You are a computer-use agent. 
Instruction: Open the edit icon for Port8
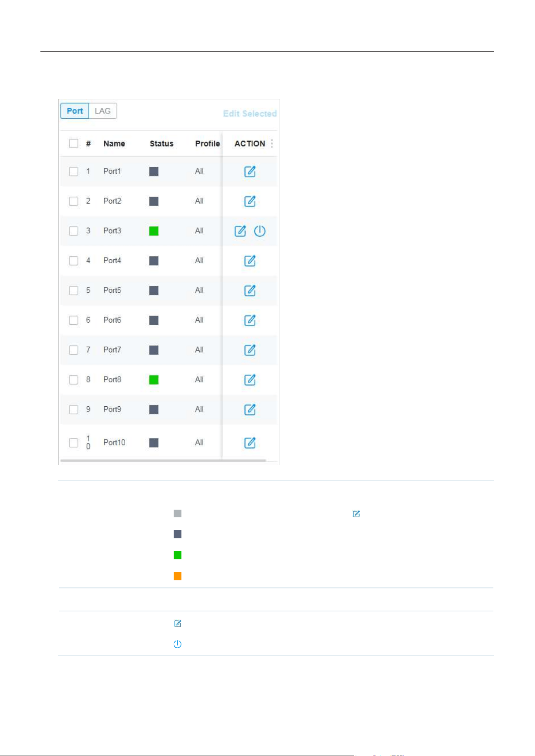[x=250, y=380]
